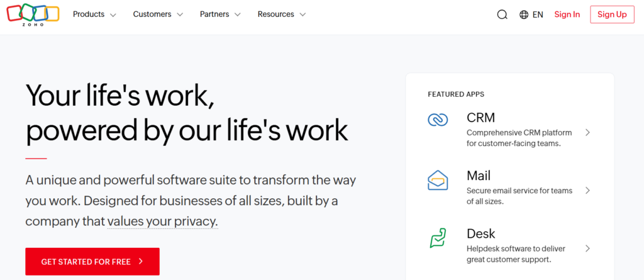
Task: Click the arrow beside Mail description
Action: click(588, 191)
